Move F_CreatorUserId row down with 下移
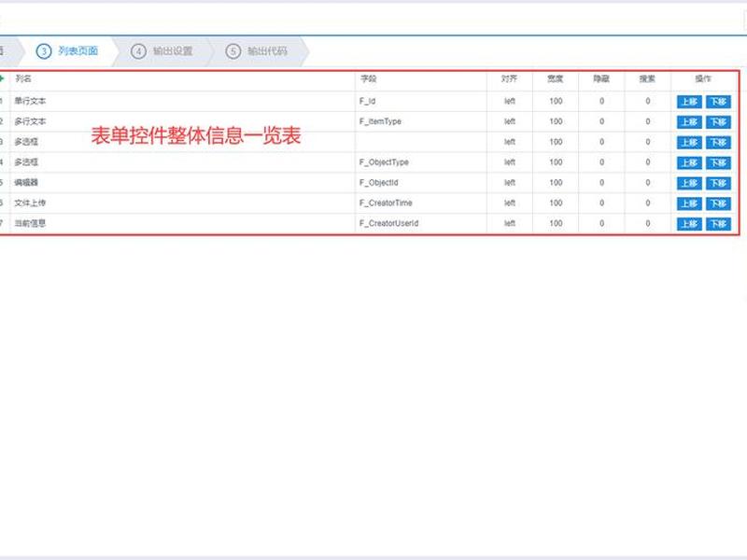 pyautogui.click(x=718, y=224)
